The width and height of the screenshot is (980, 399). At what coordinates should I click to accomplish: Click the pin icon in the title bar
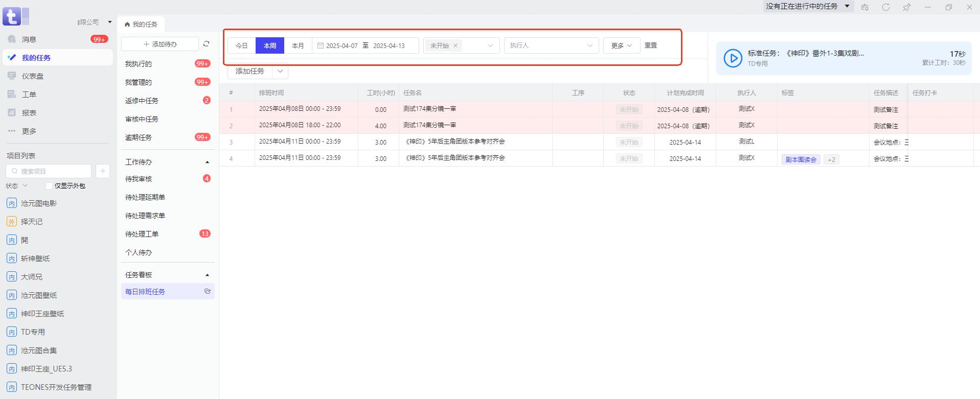click(906, 7)
